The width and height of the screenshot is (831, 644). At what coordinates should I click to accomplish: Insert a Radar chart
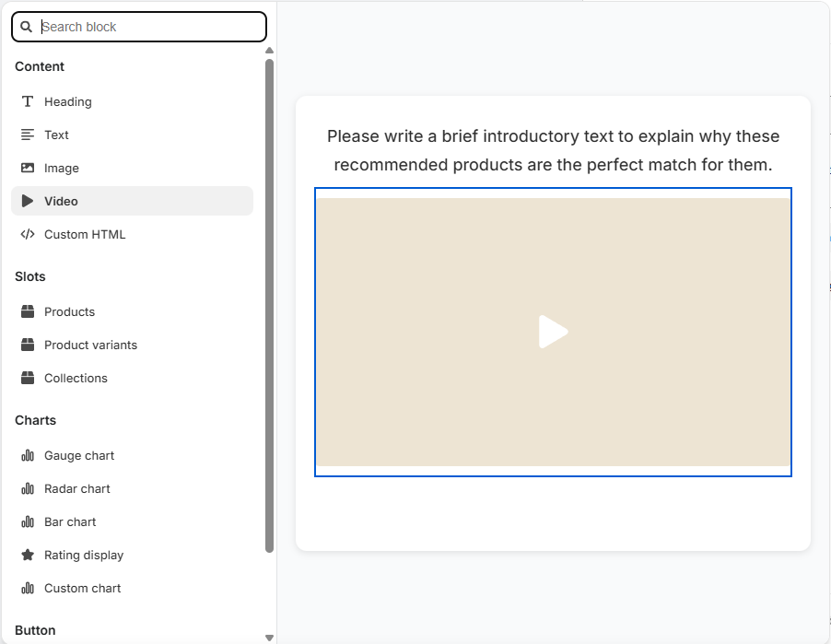tap(77, 488)
